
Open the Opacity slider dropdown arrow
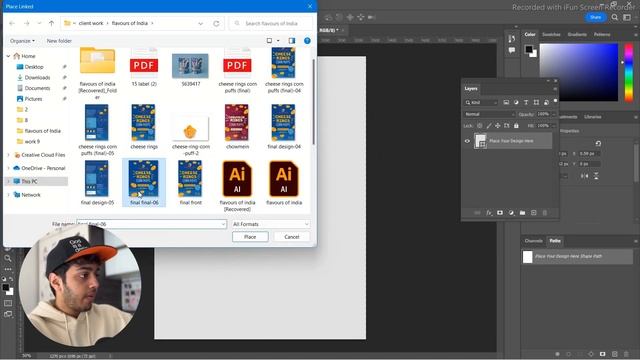pos(553,114)
